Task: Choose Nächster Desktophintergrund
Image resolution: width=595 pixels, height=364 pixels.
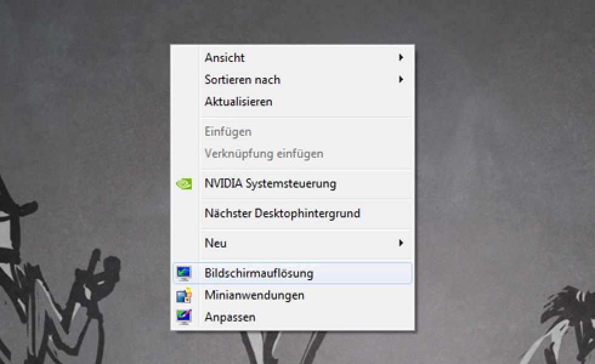Action: 282,214
